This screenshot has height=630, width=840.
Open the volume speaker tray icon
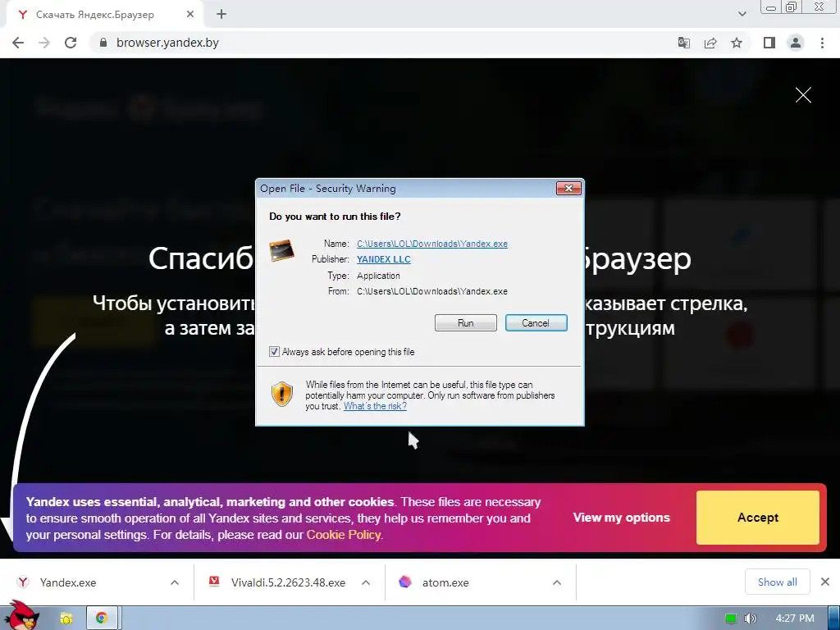[x=751, y=619]
